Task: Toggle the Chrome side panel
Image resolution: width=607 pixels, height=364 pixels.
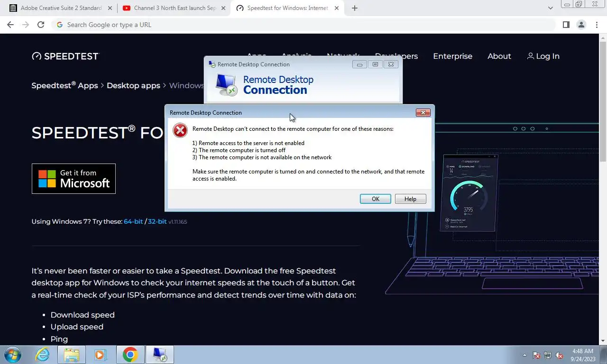Action: [566, 25]
